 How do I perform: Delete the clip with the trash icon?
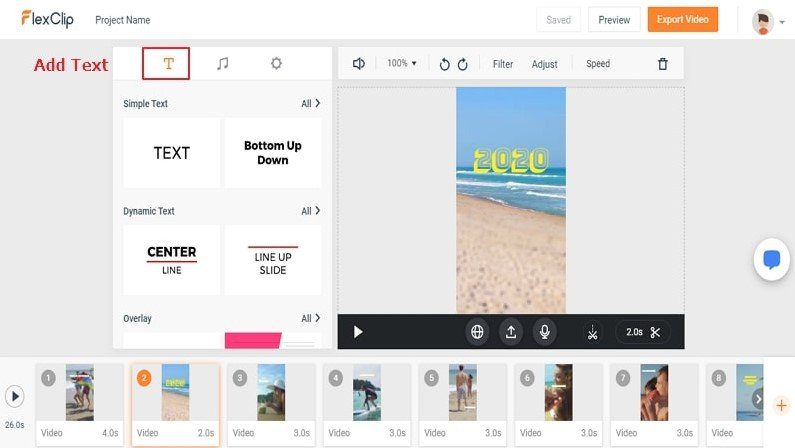click(662, 64)
